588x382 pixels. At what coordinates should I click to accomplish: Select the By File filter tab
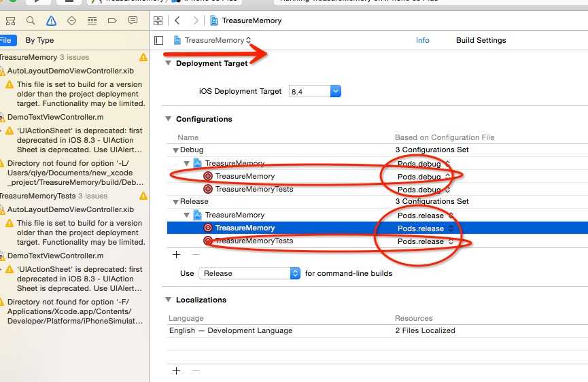pos(7,41)
